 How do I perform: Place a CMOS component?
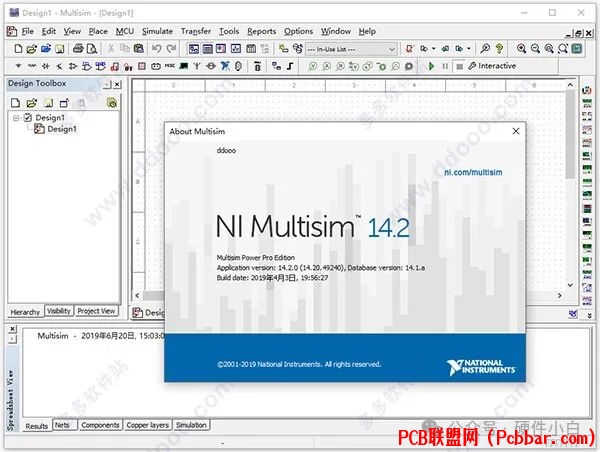pyautogui.click(x=101, y=66)
